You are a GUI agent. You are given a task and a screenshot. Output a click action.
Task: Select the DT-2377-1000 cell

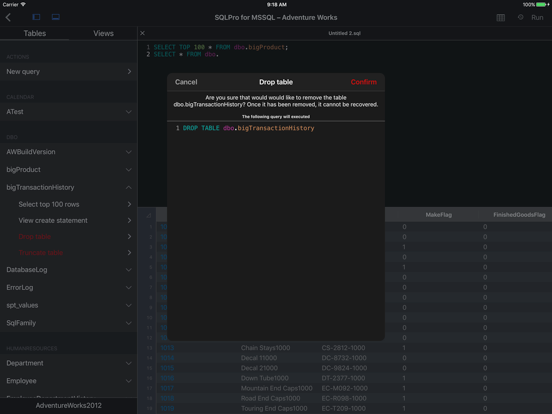tap(343, 378)
